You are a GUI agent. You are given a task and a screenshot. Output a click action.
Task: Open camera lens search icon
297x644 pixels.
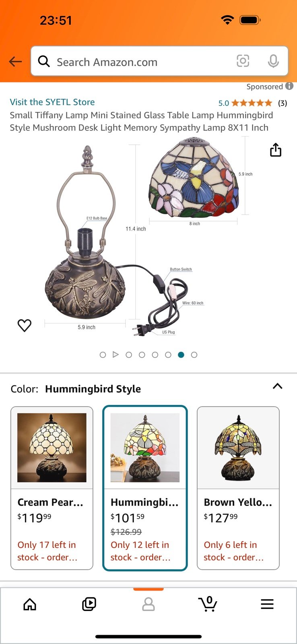pos(243,61)
